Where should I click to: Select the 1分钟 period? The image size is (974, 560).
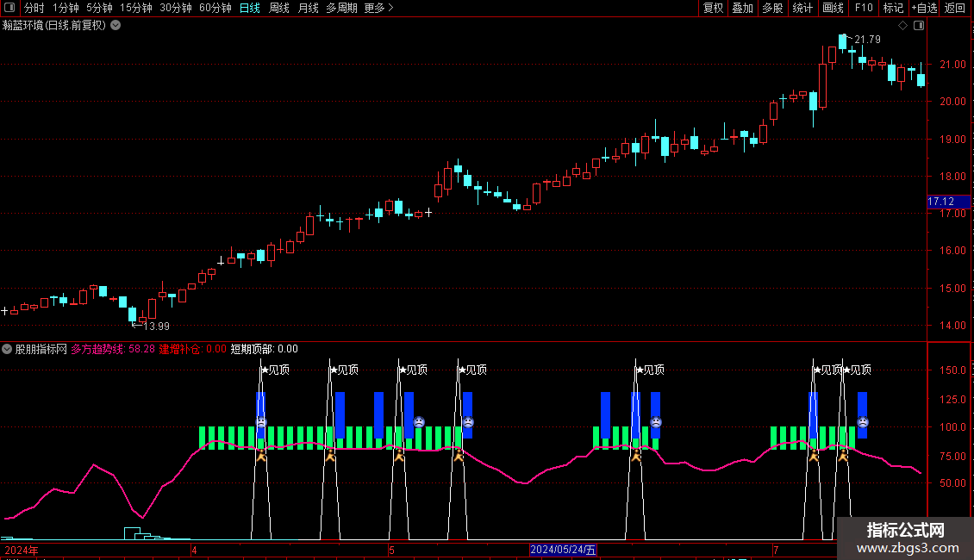66,8
